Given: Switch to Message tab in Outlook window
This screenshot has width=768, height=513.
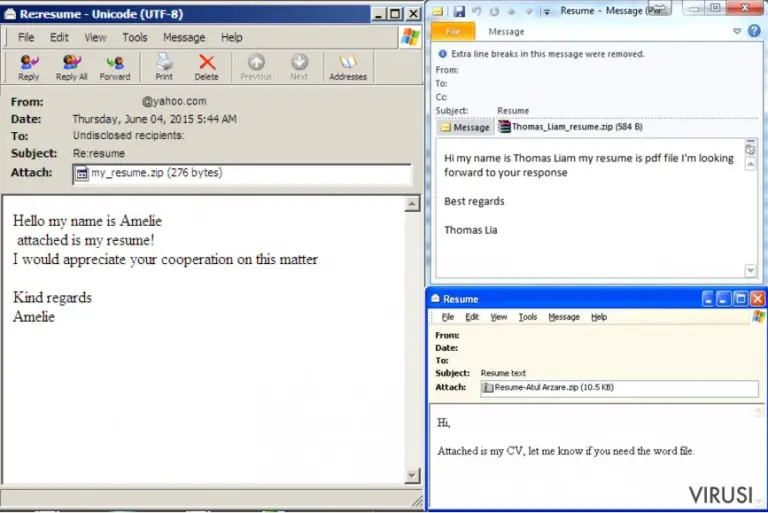Looking at the screenshot, I should (x=506, y=31).
